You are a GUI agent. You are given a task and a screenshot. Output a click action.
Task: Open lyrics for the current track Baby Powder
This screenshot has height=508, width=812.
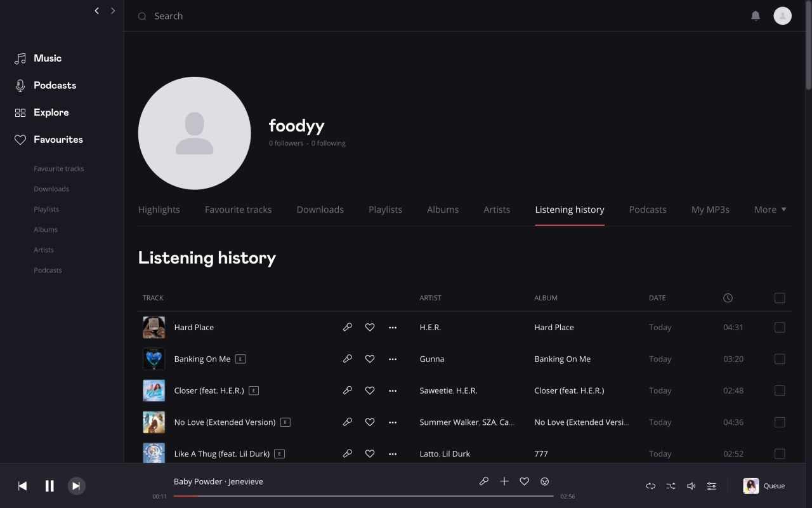pyautogui.click(x=484, y=481)
